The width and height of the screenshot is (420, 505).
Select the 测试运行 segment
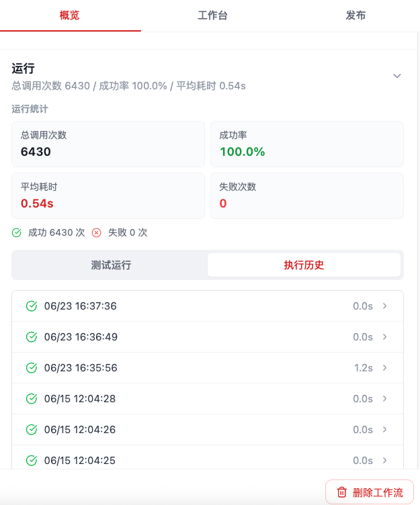coord(111,265)
